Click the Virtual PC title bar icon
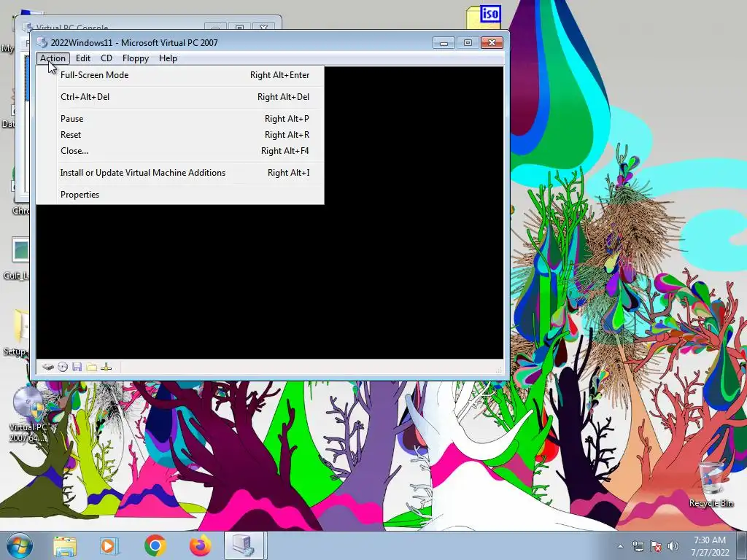This screenshot has width=747, height=560. click(x=42, y=43)
